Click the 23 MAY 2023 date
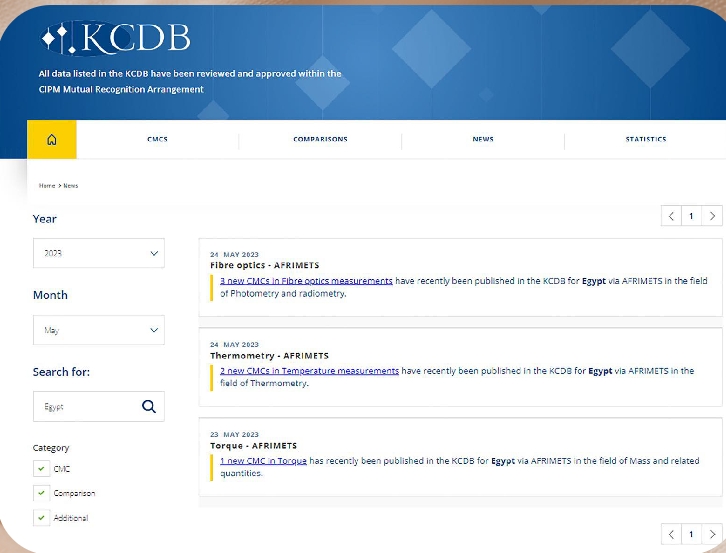 (234, 434)
